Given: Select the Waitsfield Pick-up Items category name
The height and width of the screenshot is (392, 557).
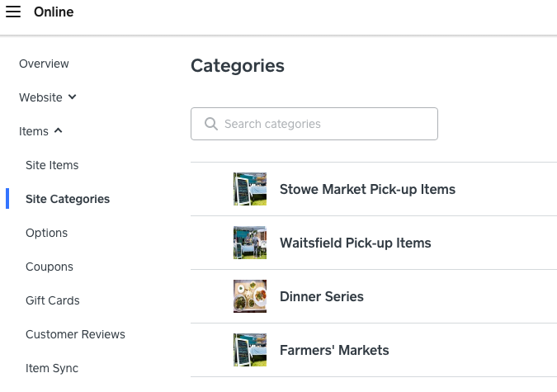Looking at the screenshot, I should point(356,243).
